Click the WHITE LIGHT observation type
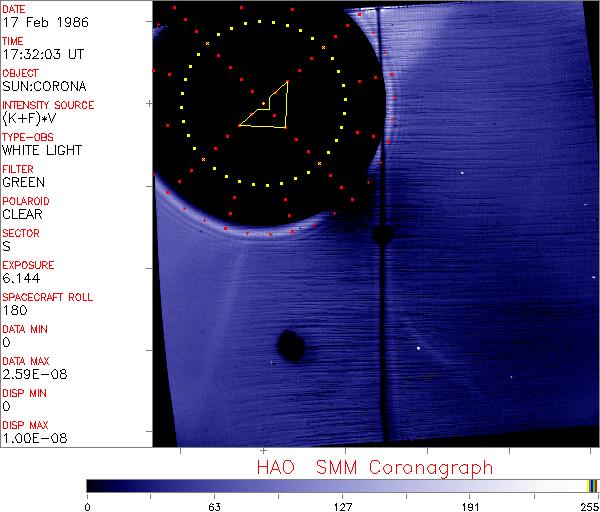The image size is (600, 512). tap(41, 150)
